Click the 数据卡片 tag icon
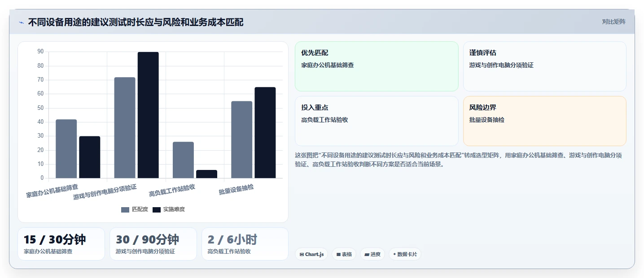The image size is (644, 278). point(394,254)
